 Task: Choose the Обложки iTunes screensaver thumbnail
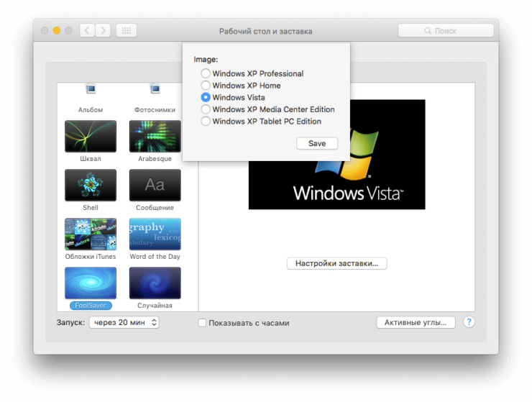(x=91, y=234)
